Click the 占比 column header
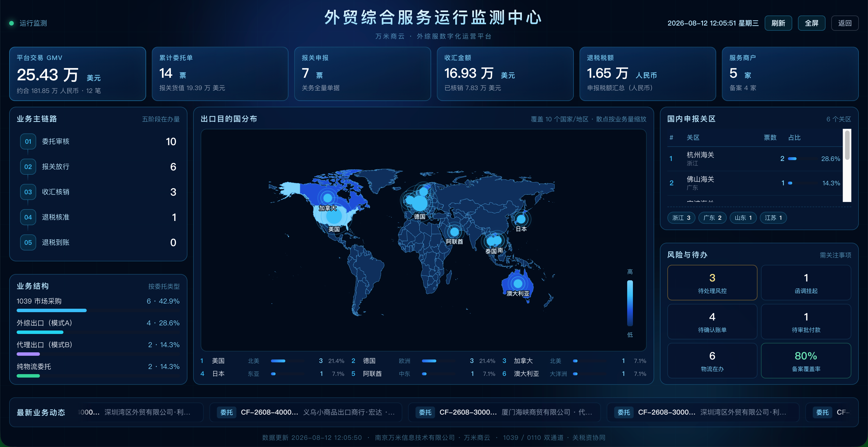The width and height of the screenshot is (868, 447). click(x=794, y=137)
